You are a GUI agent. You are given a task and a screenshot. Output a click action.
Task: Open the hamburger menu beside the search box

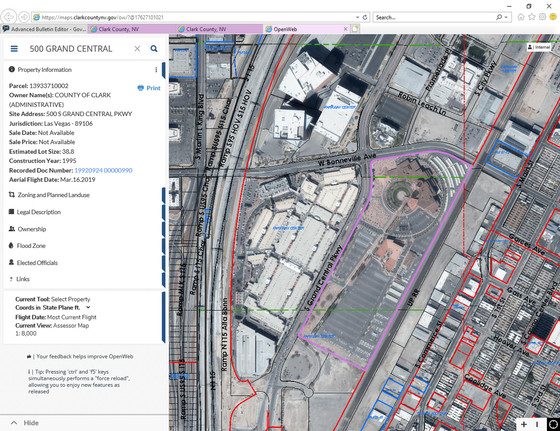click(14, 49)
